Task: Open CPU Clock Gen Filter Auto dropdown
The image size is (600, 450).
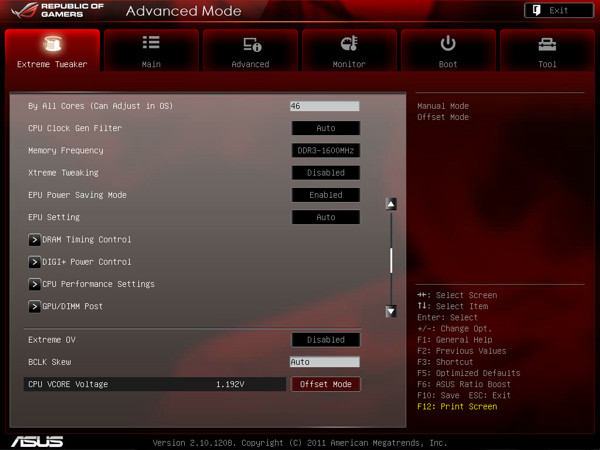Action: (326, 128)
